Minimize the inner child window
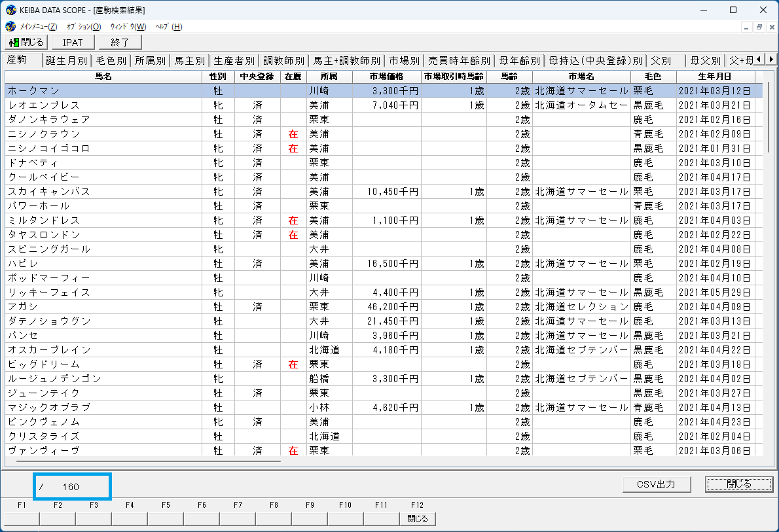 pyautogui.click(x=747, y=27)
